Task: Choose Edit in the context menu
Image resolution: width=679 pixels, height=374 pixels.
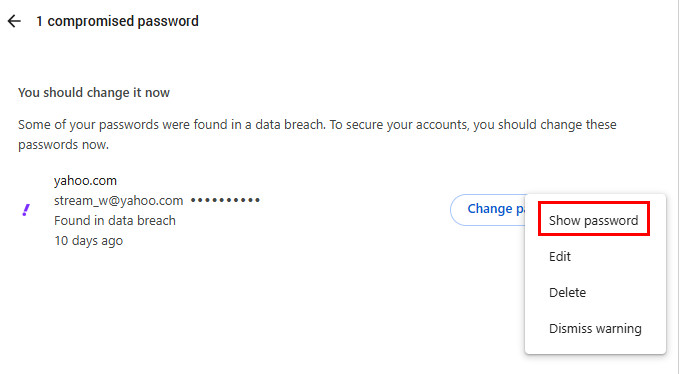Action: click(x=559, y=256)
